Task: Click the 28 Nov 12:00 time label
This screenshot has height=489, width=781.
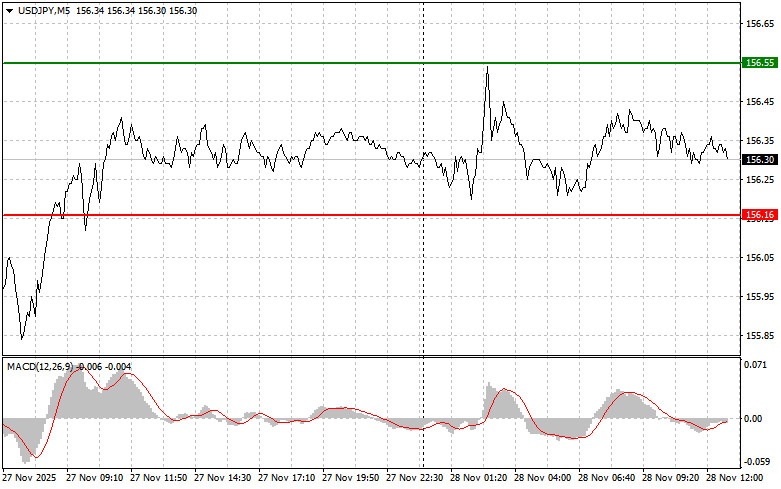Action: (735, 478)
